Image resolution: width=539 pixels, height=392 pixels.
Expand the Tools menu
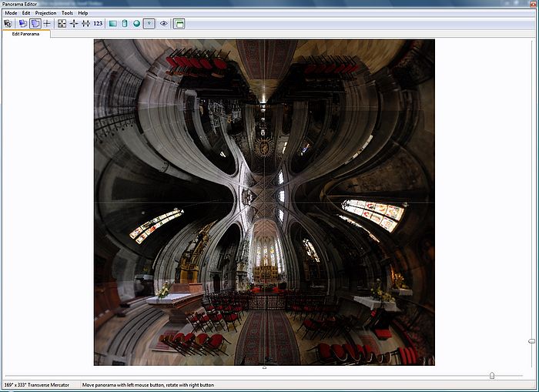68,13
